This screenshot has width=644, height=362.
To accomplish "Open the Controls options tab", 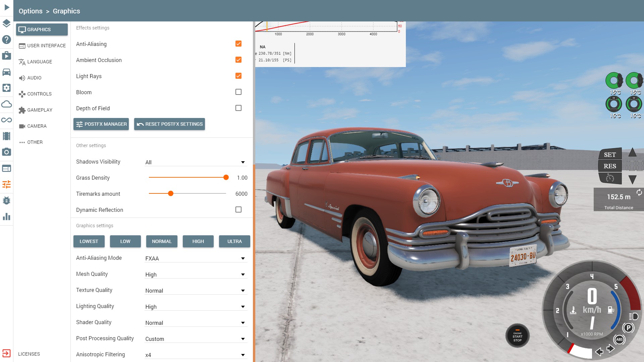I will tap(39, 94).
